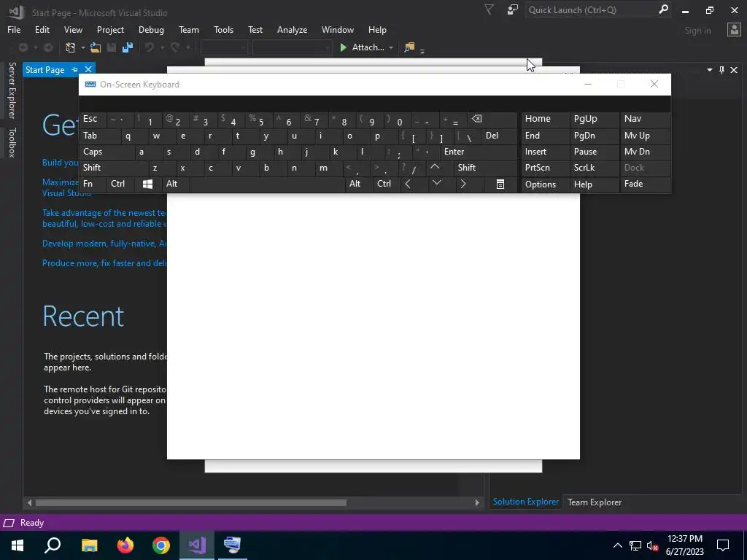Click Options key on On-Screen Keyboard
This screenshot has width=747, height=560.
click(545, 184)
